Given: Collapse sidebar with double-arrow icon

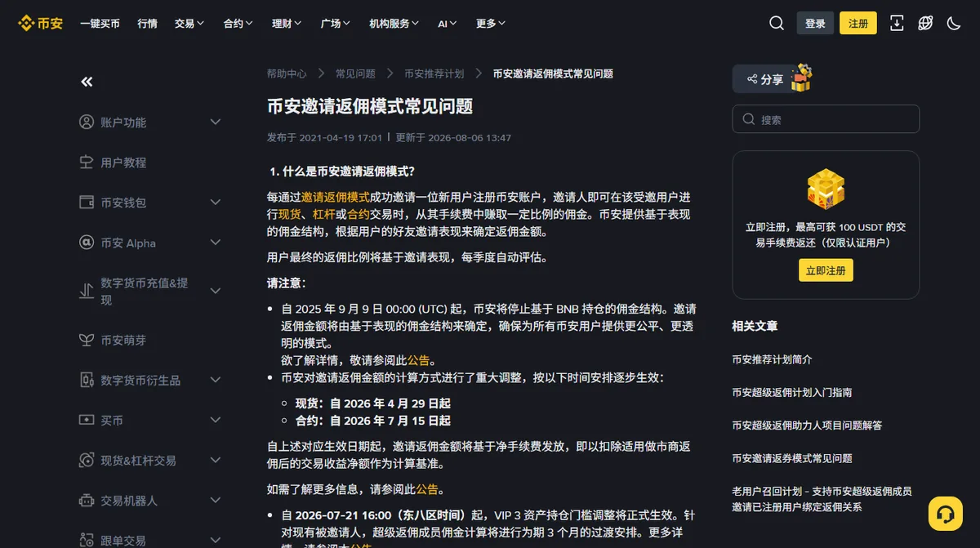Looking at the screenshot, I should (x=87, y=82).
